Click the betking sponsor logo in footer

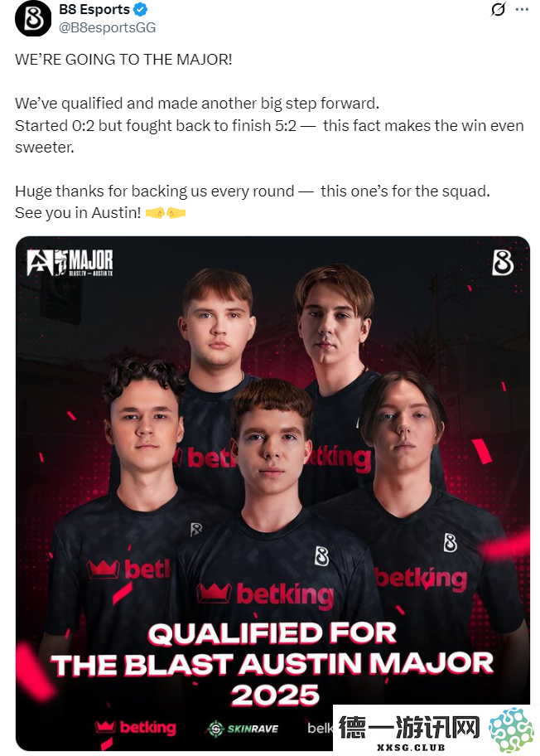(136, 728)
